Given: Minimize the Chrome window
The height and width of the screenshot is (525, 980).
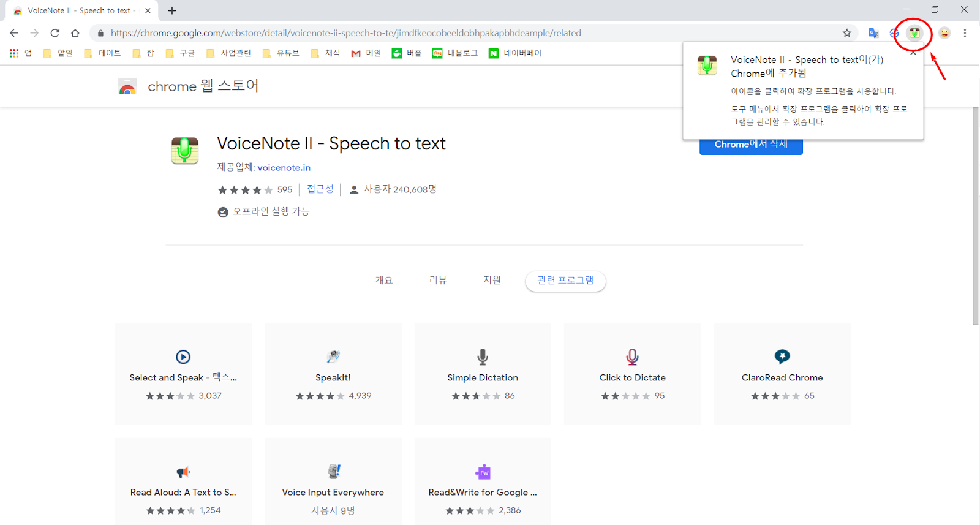Looking at the screenshot, I should pyautogui.click(x=906, y=9).
